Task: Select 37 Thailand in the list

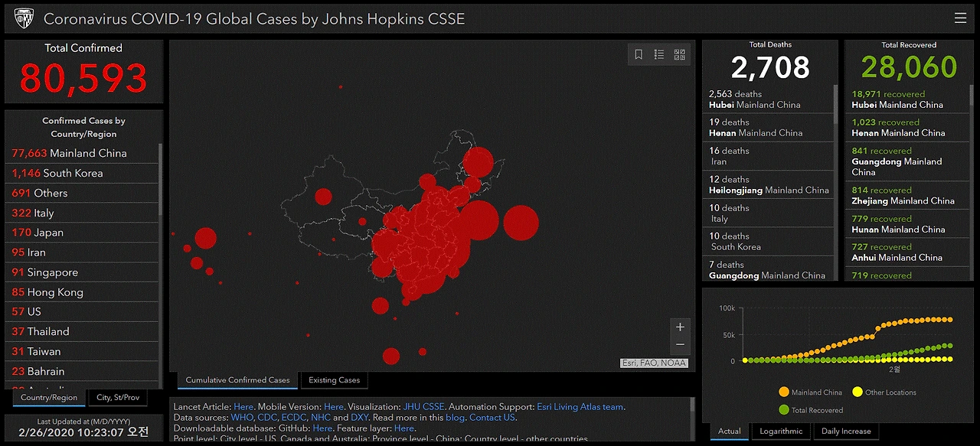Action: 82,331
